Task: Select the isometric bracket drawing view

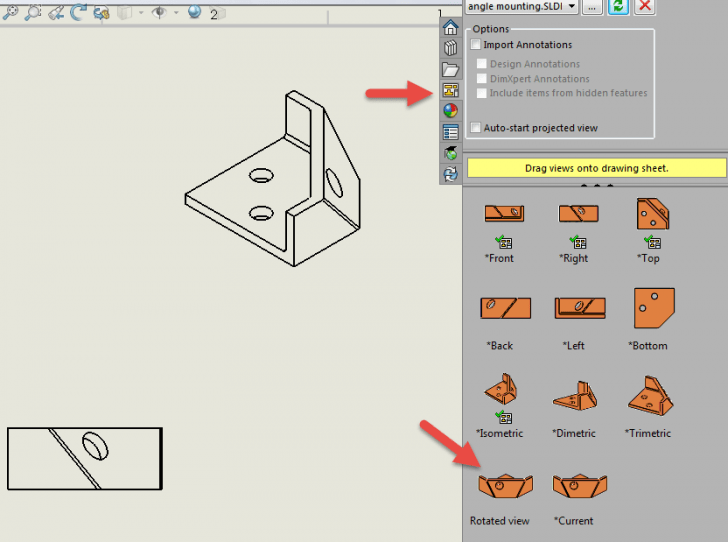Action: tap(273, 179)
